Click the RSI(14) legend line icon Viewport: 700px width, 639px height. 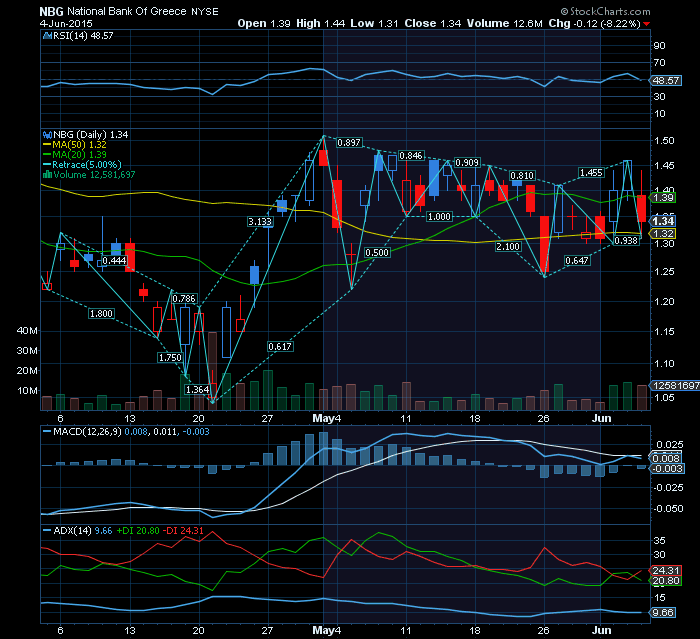[x=47, y=36]
